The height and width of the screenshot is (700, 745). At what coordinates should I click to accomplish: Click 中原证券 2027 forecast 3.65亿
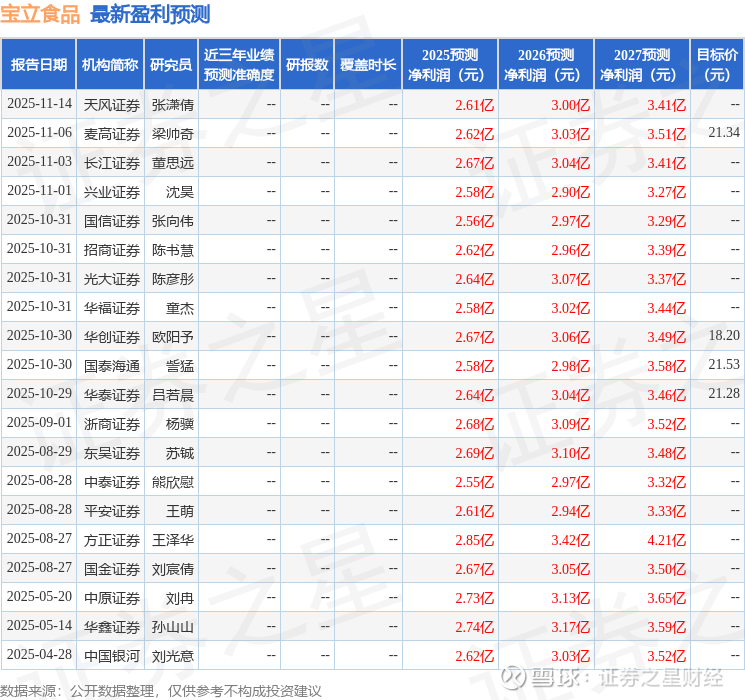(x=666, y=598)
